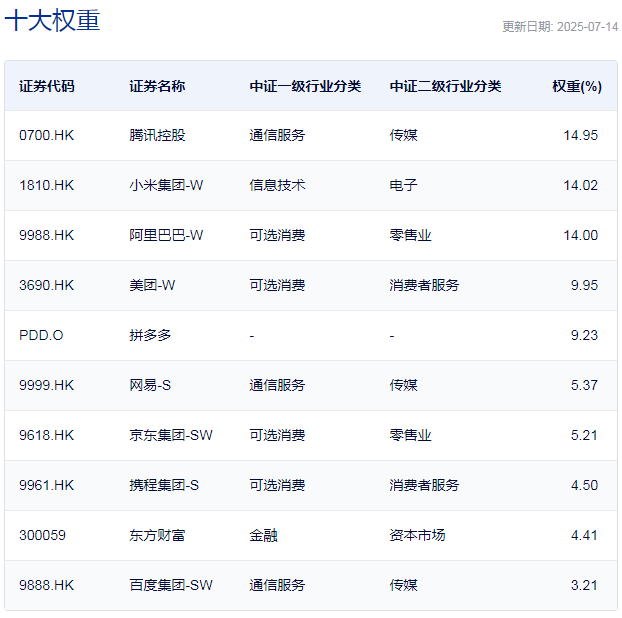622x618 pixels.
Task: Sort by the 权重(%) column header
Action: (x=576, y=86)
